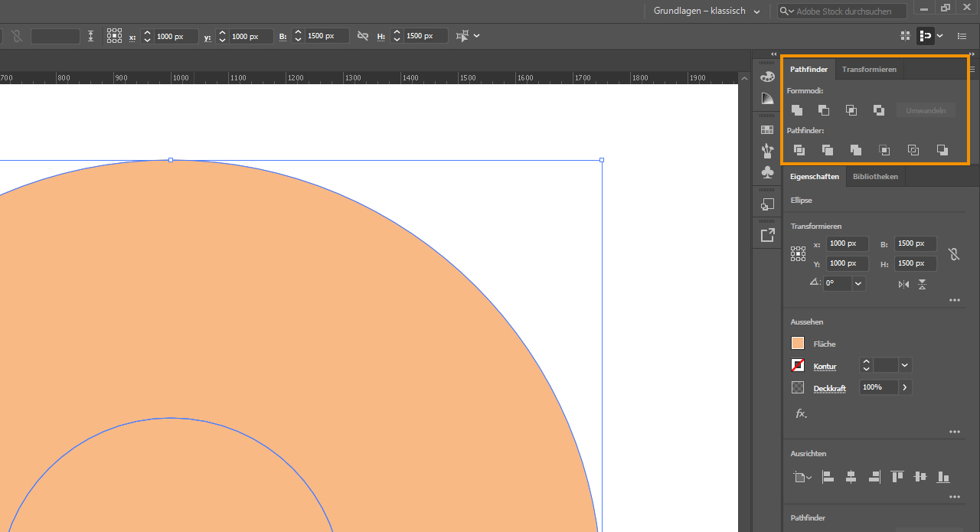Image resolution: width=980 pixels, height=532 pixels.
Task: Align right edges in Ausrichten section
Action: point(874,477)
